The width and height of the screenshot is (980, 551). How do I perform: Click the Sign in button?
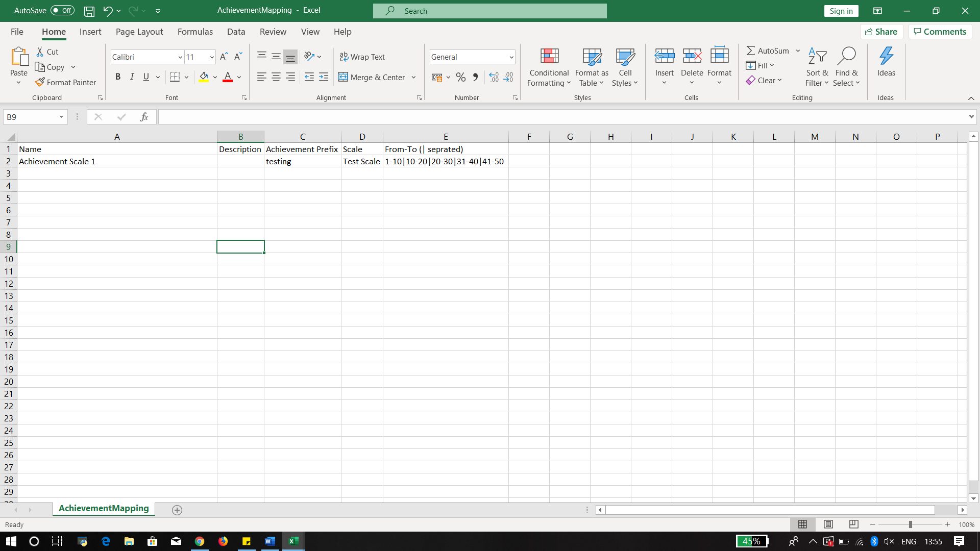point(841,11)
